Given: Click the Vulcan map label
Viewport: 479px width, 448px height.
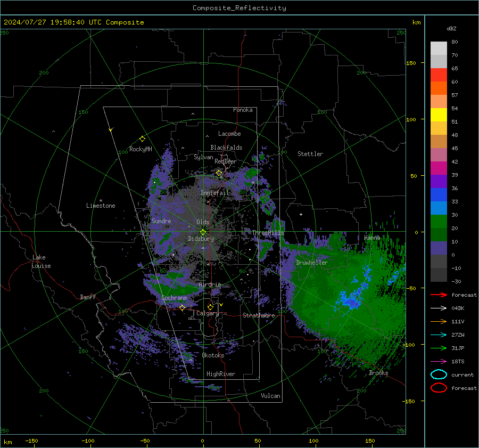Looking at the screenshot, I should pos(271,396).
